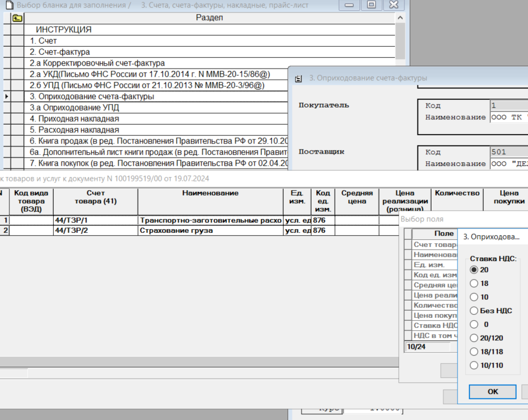Select Ставка НДС in the Выбор поля list
The image size is (528, 420).
coord(435,325)
